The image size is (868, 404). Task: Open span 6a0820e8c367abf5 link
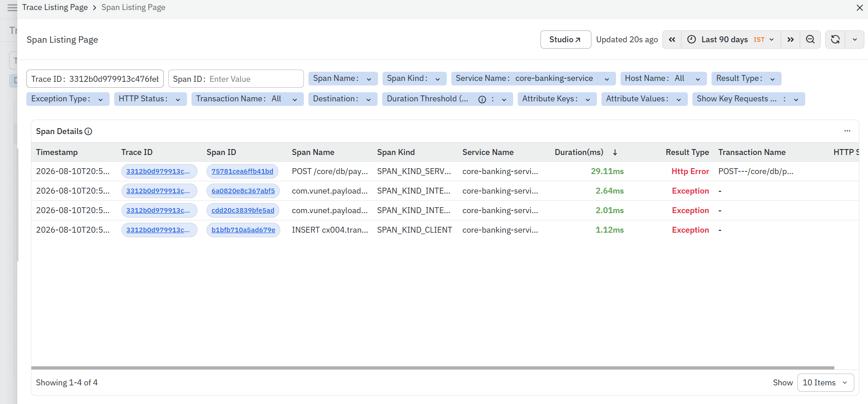[x=243, y=191]
